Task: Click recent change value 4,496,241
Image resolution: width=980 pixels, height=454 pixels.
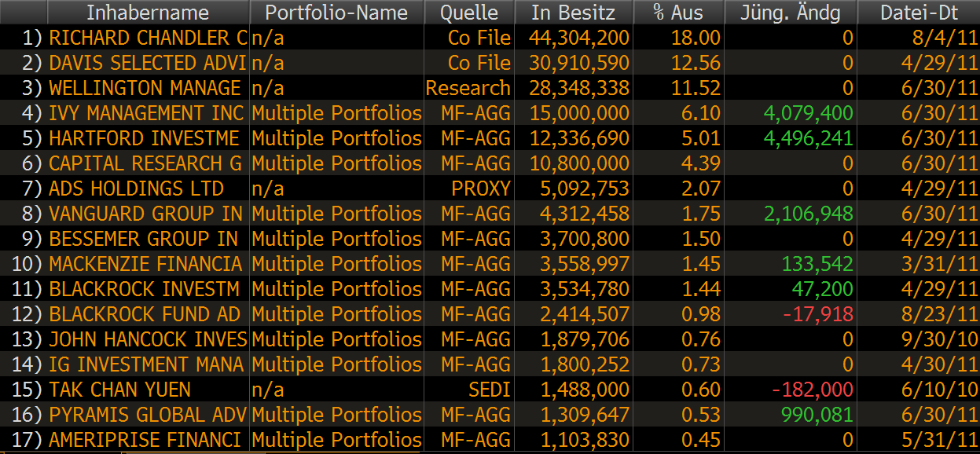Action: [809, 138]
